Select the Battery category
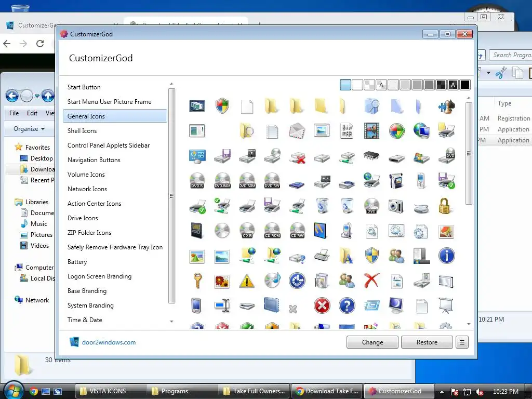Screen dimensions: 532x399 pyautogui.click(x=77, y=262)
